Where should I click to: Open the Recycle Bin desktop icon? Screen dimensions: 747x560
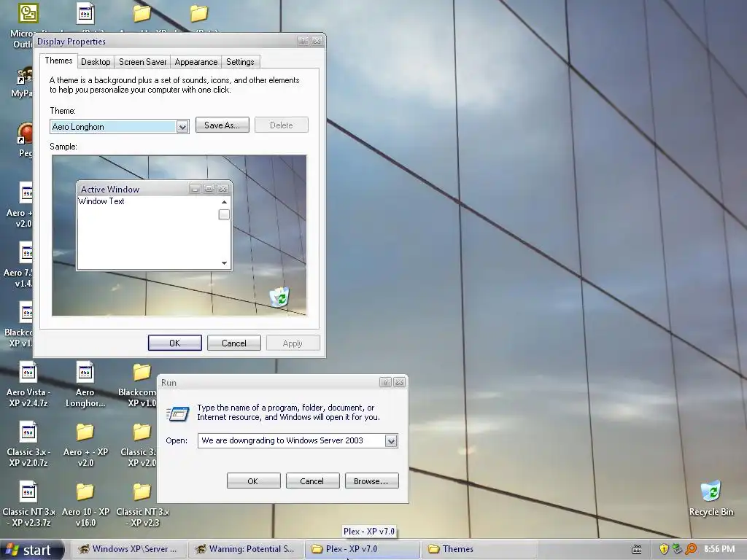711,492
